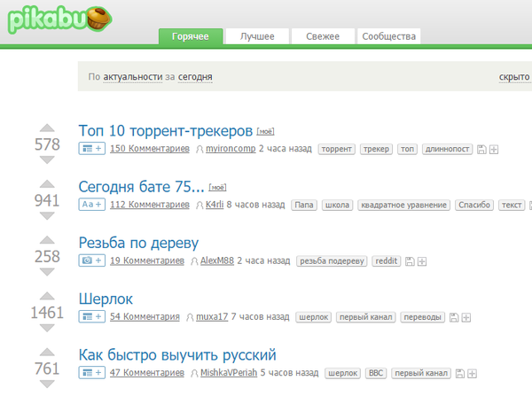The image size is (532, 396).
Task: Expand 'Сегодня бате 75...' text content button
Action: [92, 205]
